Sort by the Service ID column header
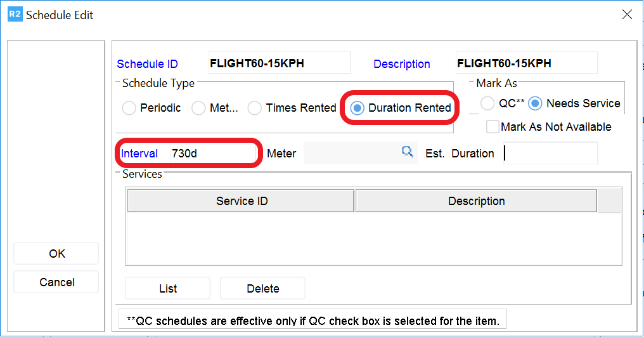Screen dimensions: 644x337 point(241,201)
